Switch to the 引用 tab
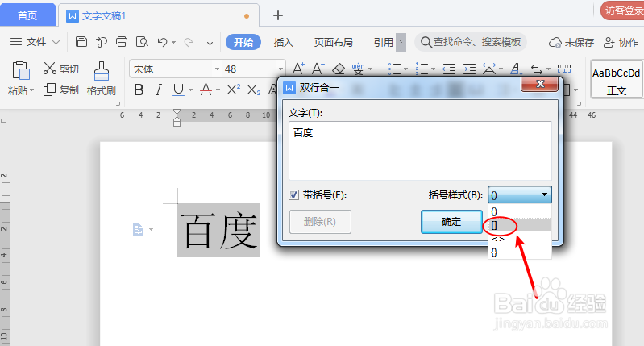This screenshot has height=346, width=644. [383, 42]
